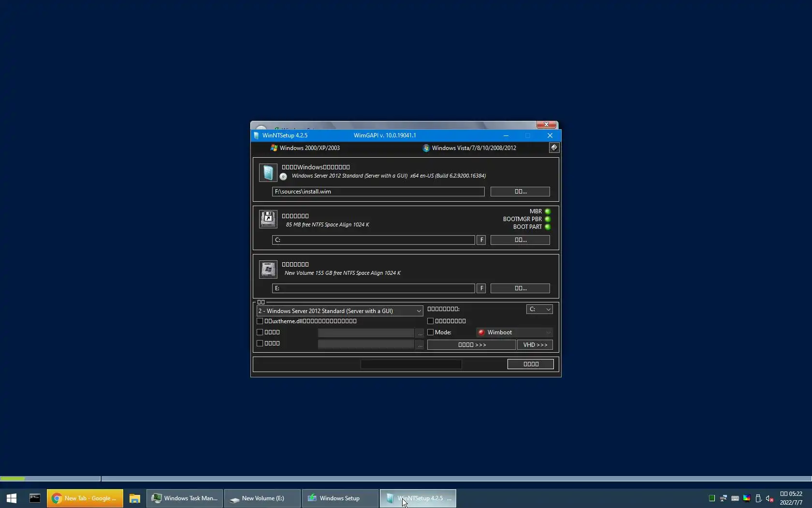The width and height of the screenshot is (812, 508).
Task: Click the network computers tray icon
Action: [x=724, y=498]
